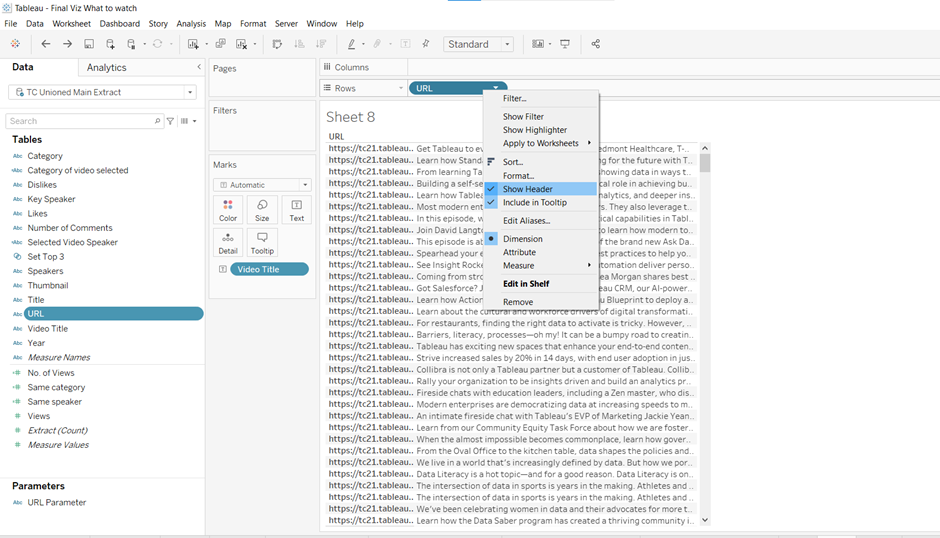Open the Analysis menu
Screen dimensions: 940x538
coord(191,23)
